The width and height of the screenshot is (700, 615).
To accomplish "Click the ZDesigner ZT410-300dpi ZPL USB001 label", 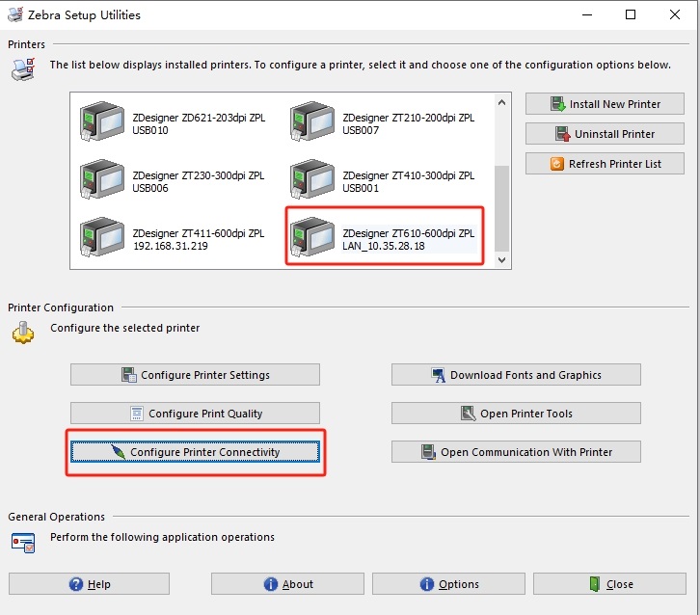I will tap(409, 181).
